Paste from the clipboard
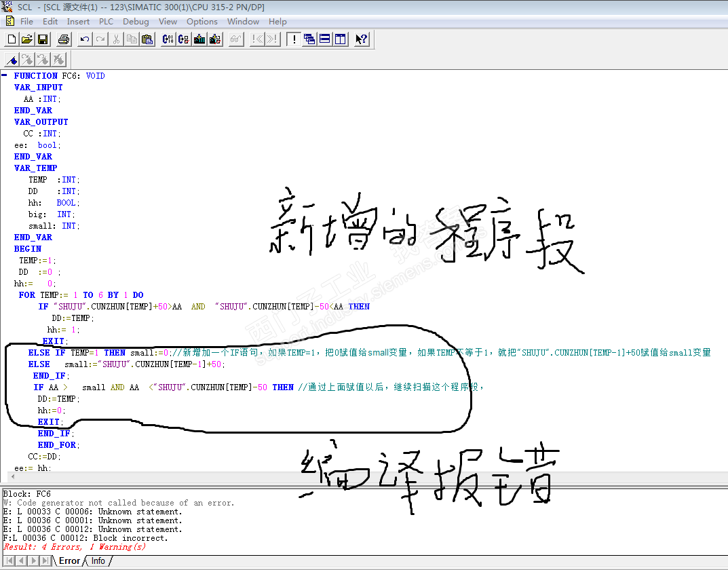 click(x=147, y=39)
